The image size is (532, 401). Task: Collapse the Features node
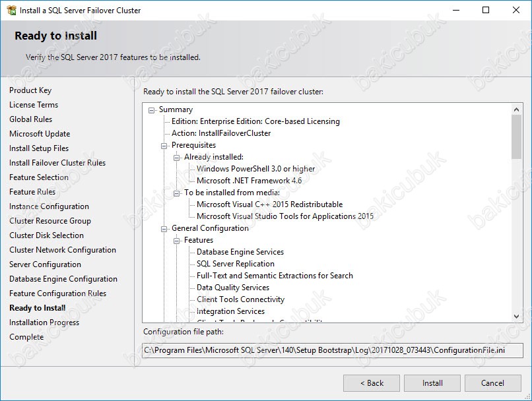coord(176,241)
